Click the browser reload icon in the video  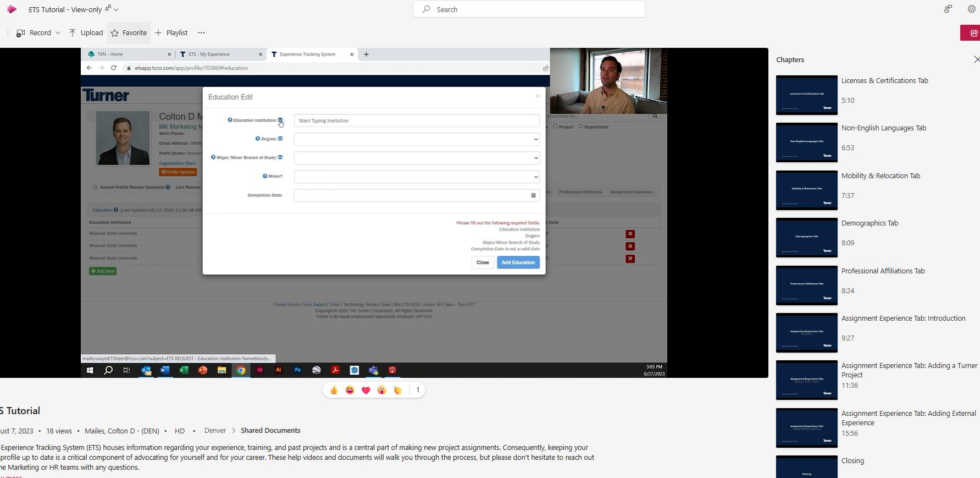click(114, 68)
